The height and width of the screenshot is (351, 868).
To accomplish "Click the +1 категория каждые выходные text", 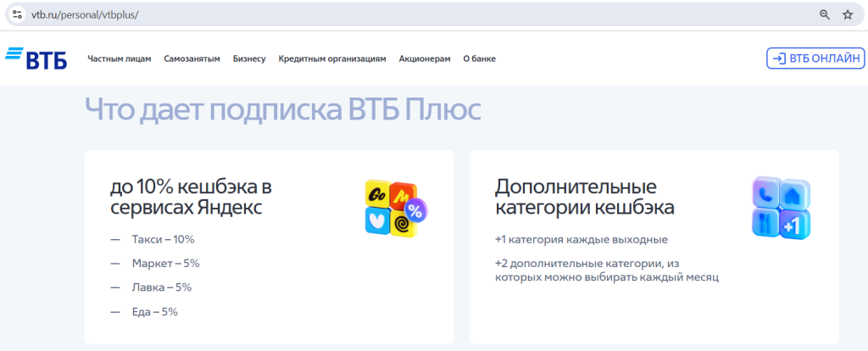I will point(581,240).
